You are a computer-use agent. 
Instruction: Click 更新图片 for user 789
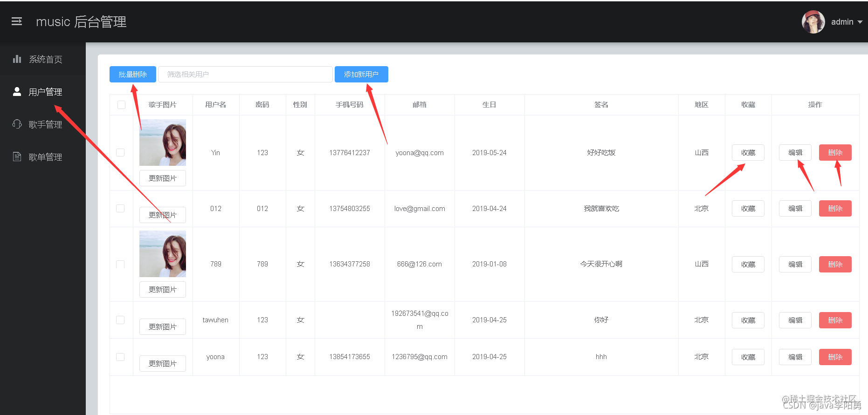(x=163, y=290)
